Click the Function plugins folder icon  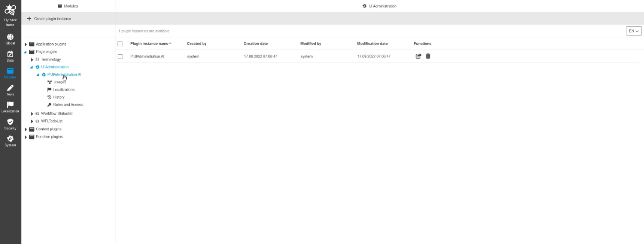[x=32, y=137]
